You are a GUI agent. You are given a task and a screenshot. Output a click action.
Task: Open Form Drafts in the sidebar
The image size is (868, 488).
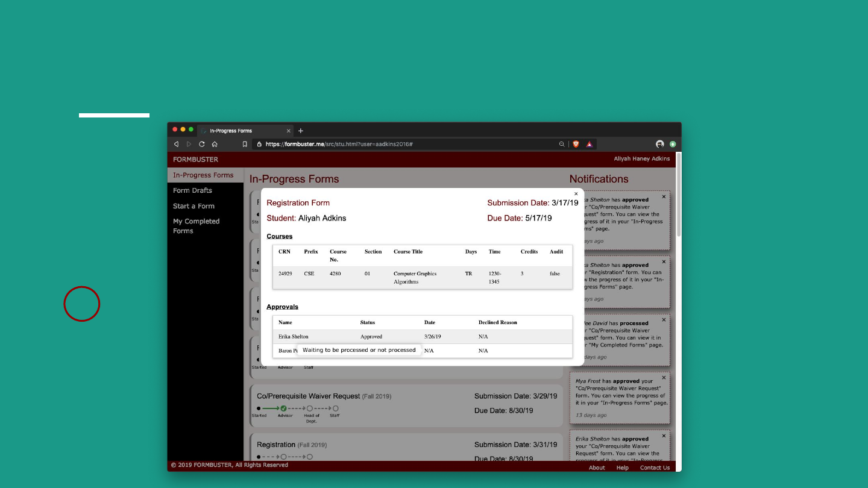click(192, 190)
